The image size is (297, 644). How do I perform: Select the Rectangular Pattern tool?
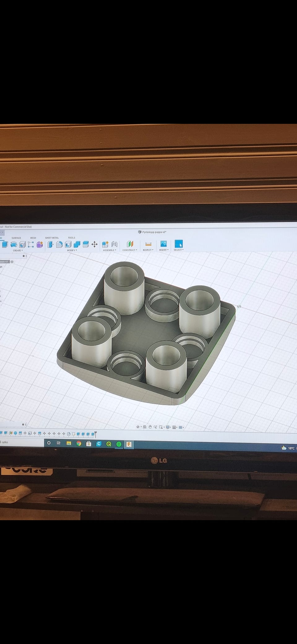(31, 244)
